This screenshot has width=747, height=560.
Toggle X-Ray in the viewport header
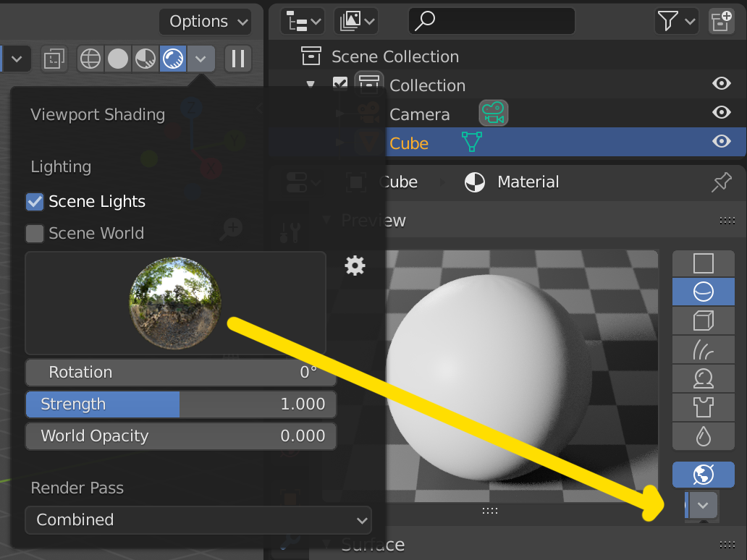(x=54, y=59)
